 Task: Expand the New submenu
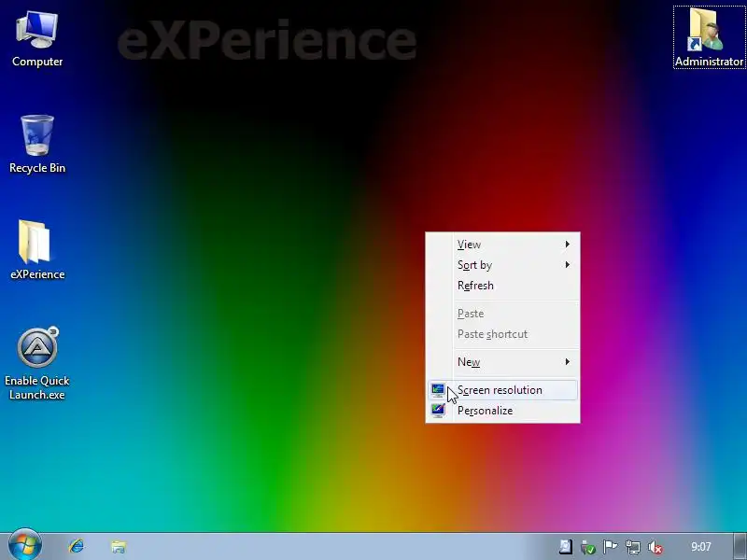[x=502, y=362]
